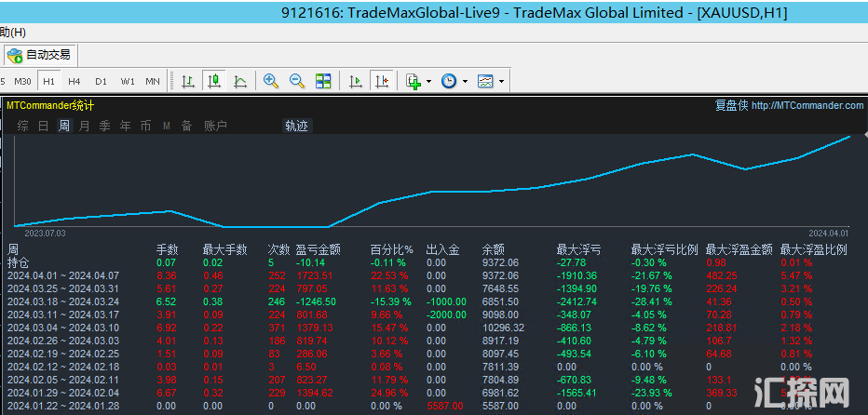Switch to the 月 monthly statistics tab
The height and width of the screenshot is (415, 868).
[85, 126]
